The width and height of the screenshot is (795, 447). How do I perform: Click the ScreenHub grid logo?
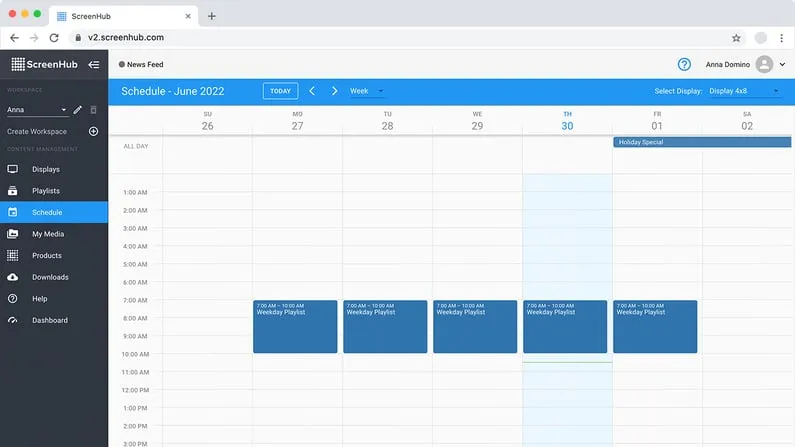tap(18, 64)
